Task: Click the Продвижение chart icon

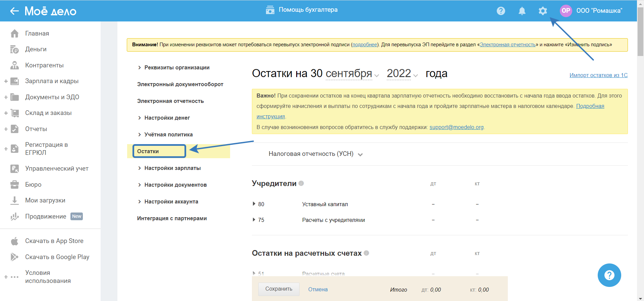Action: (14, 217)
